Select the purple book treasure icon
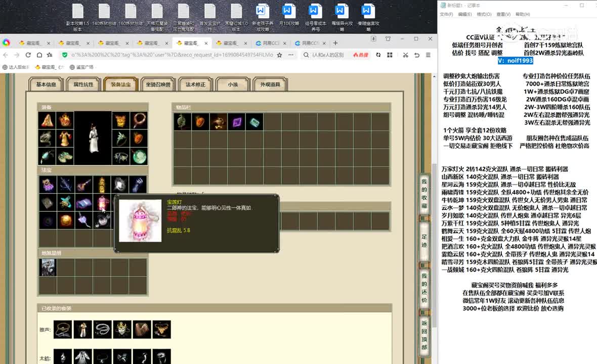Image resolution: width=597 pixels, height=364 pixels. [x=83, y=202]
